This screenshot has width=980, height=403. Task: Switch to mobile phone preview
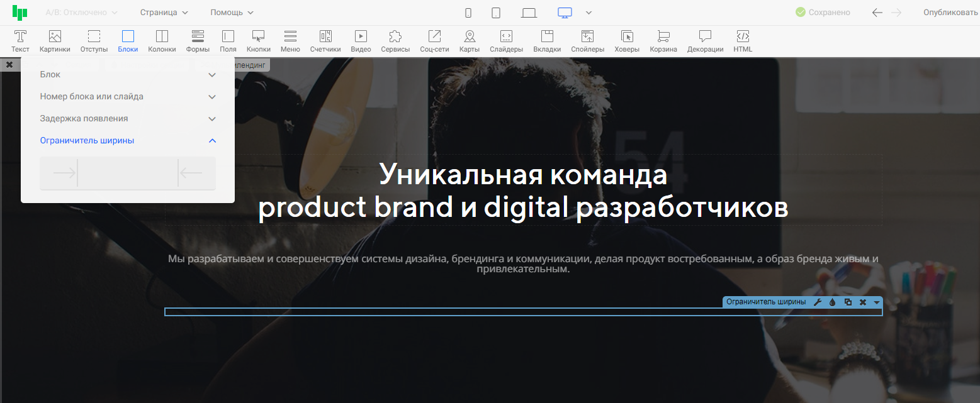tap(468, 13)
